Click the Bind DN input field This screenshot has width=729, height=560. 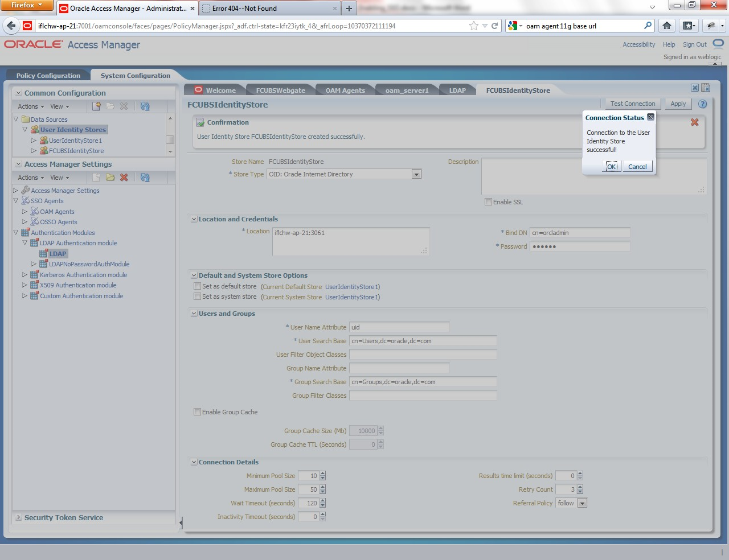[580, 233]
